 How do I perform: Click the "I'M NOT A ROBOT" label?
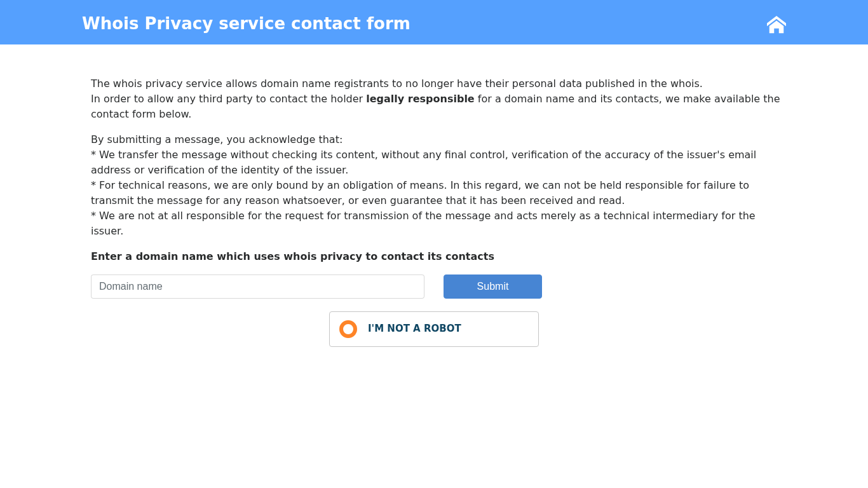(414, 329)
